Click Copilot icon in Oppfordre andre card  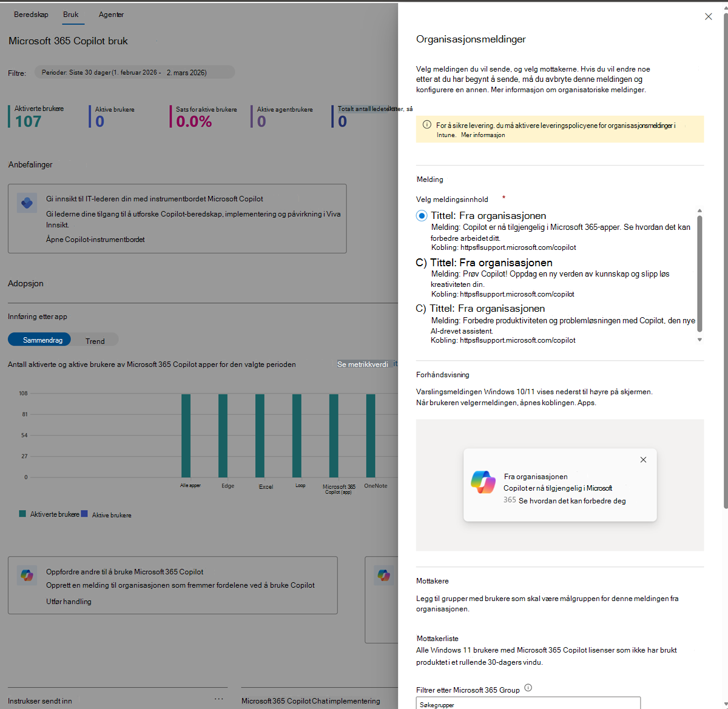point(27,575)
